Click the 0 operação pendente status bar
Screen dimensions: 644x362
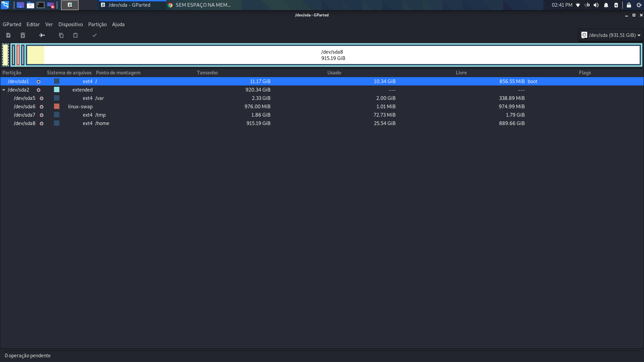tap(28, 356)
